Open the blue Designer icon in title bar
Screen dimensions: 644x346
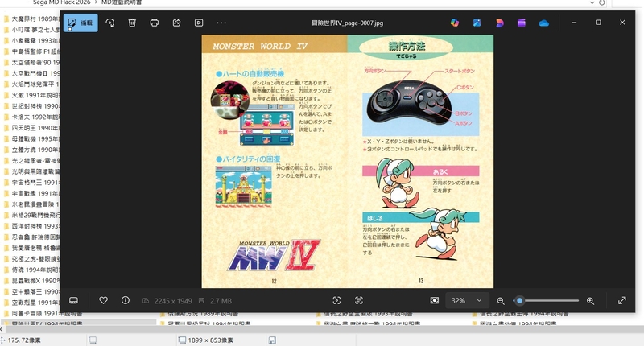click(477, 23)
